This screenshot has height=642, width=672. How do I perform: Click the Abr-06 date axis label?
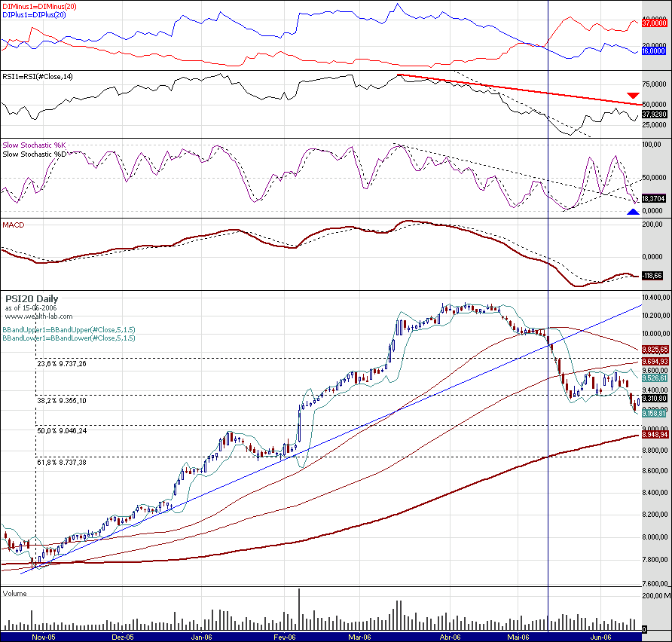[x=450, y=637]
